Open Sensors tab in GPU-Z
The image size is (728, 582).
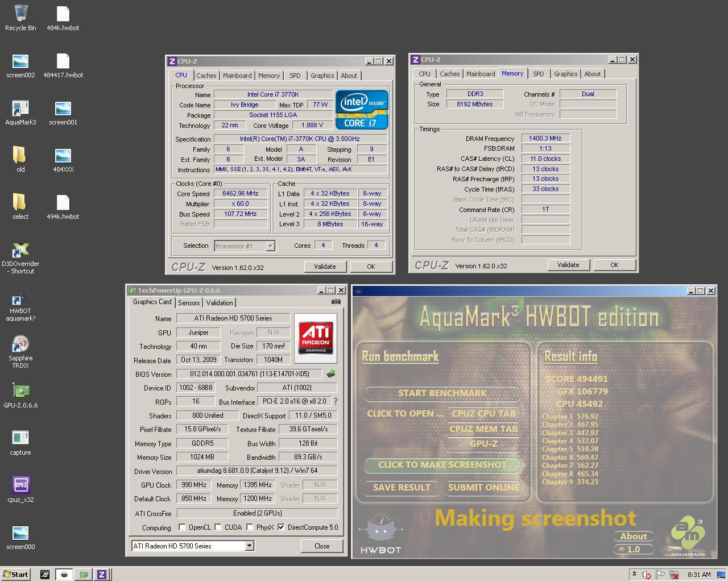pos(189,303)
